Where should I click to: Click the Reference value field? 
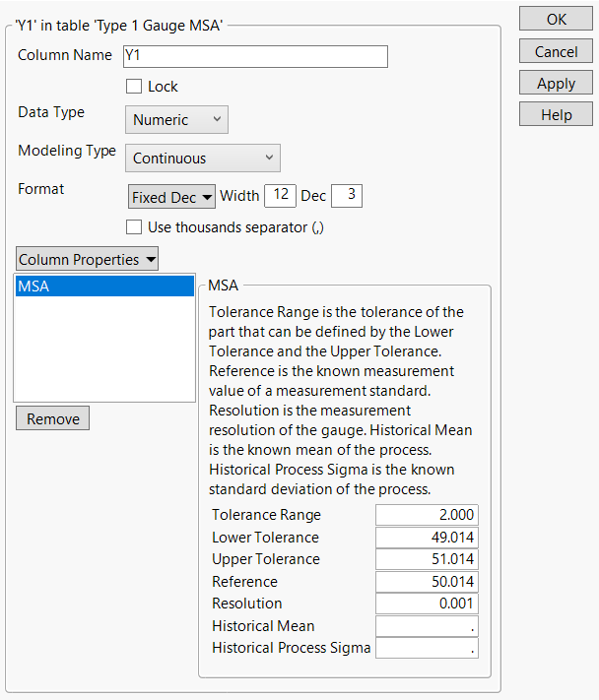pyautogui.click(x=427, y=581)
